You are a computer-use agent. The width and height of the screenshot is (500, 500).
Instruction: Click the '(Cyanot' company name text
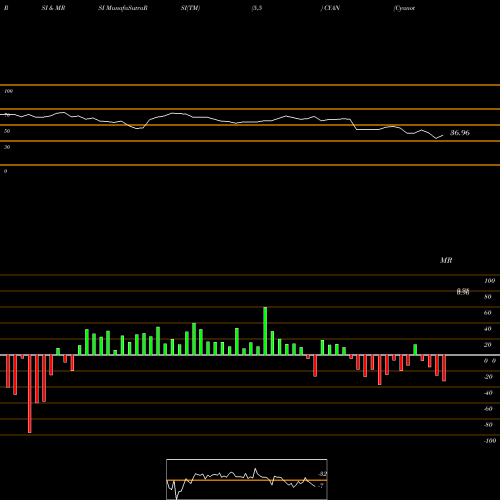pyautogui.click(x=404, y=8)
